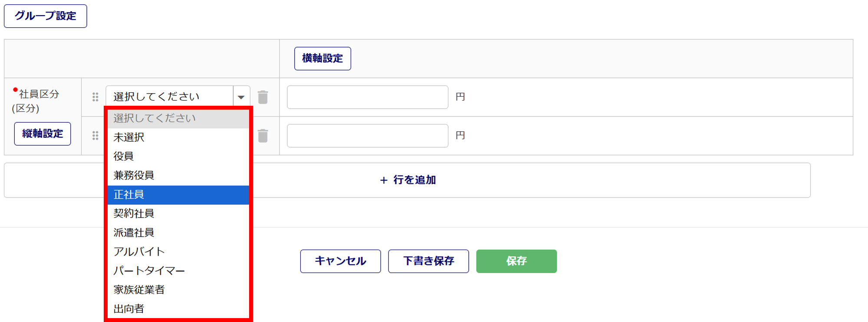
Task: Click the 横軸設定 button
Action: tap(322, 59)
